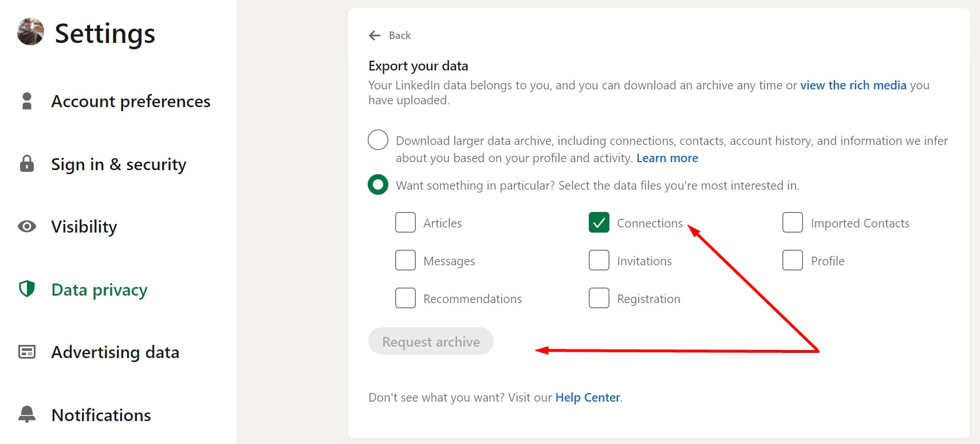Tick the Imported Contacts checkbox
Viewport: 980px width, 444px height.
coord(793,222)
